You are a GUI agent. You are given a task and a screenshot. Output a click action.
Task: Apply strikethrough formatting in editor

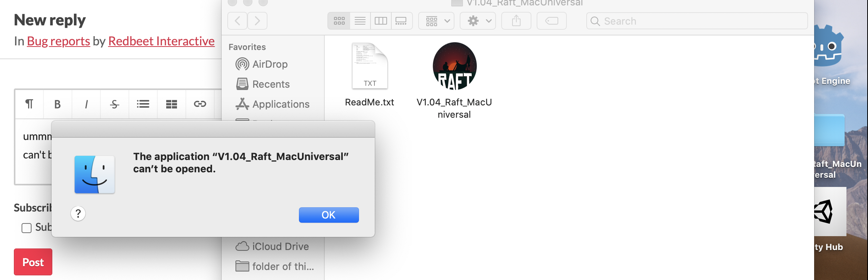(115, 104)
